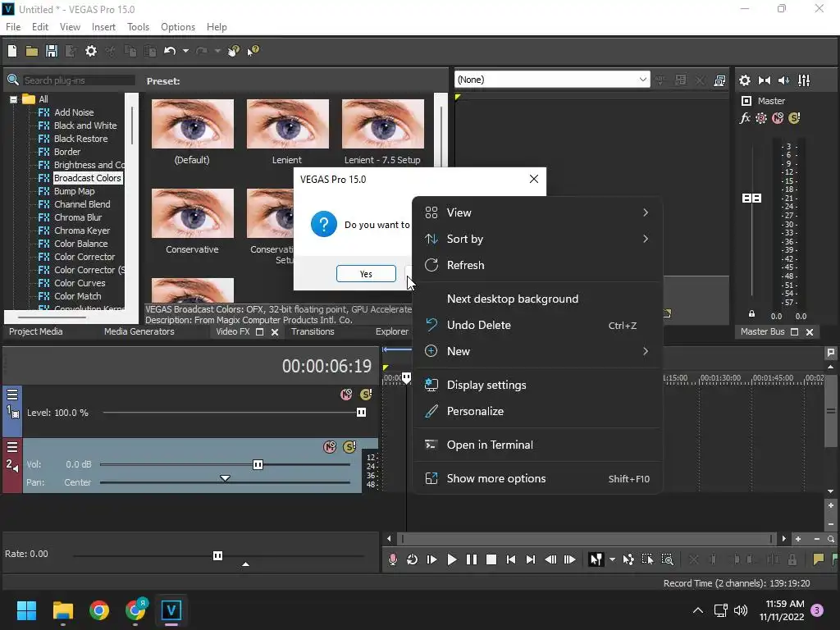
Task: Adjust the playback Rate slider handle
Action: coord(217,555)
